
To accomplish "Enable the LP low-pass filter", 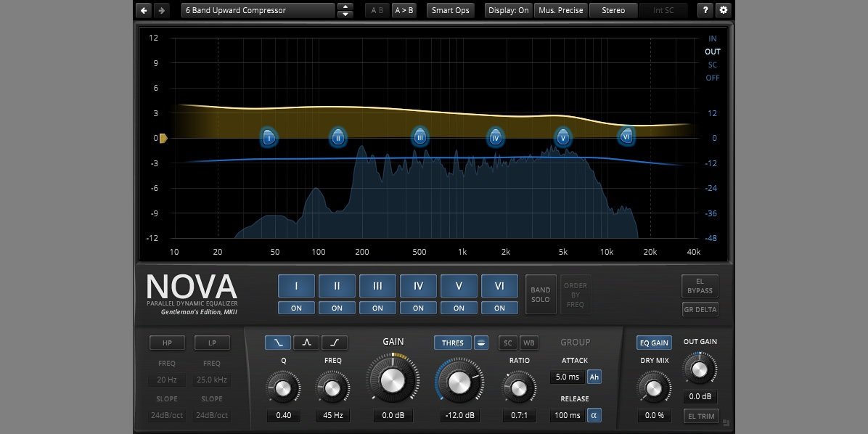I will click(212, 343).
